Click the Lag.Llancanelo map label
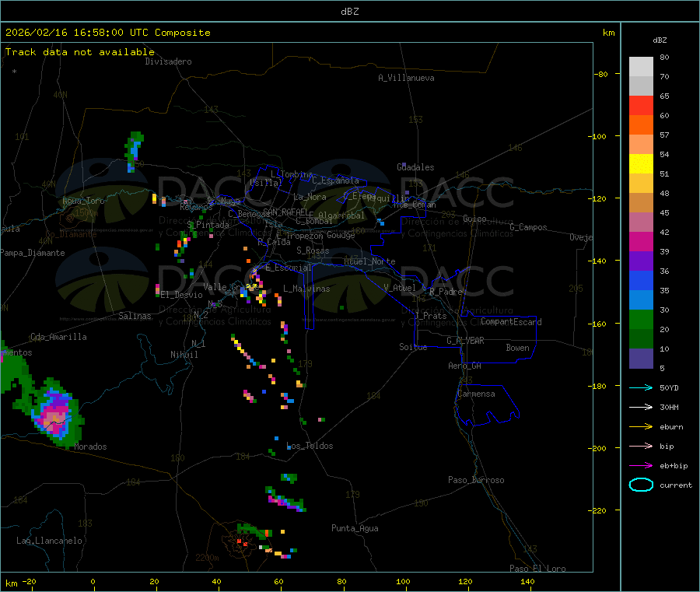The height and width of the screenshot is (592, 700). [x=50, y=541]
